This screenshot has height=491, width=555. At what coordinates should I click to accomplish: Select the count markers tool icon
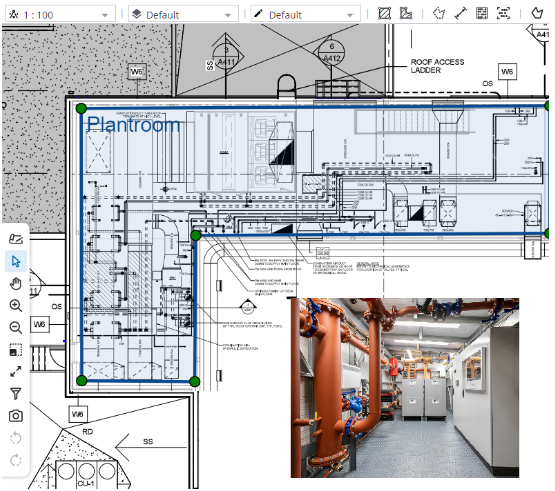[x=503, y=14]
